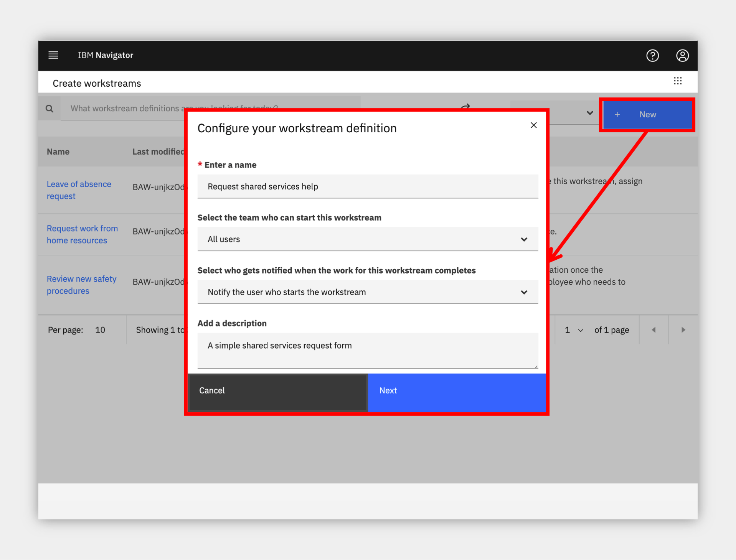
Task: Click the Next button
Action: [457, 391]
